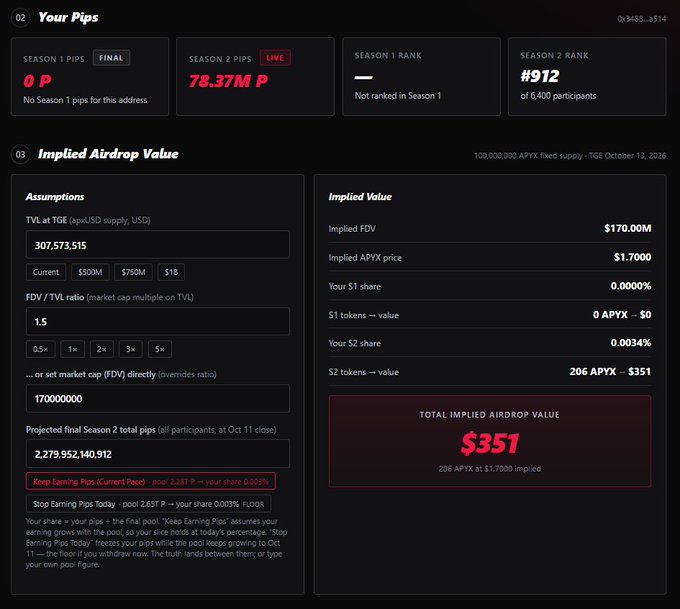Click the Your Pips section title
The image size is (680, 609).
tap(68, 17)
